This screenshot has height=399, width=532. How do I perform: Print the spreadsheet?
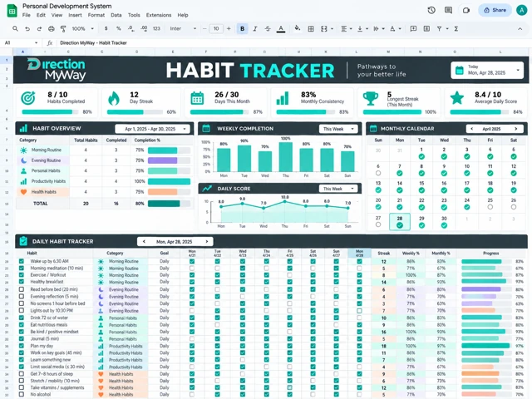(52, 29)
